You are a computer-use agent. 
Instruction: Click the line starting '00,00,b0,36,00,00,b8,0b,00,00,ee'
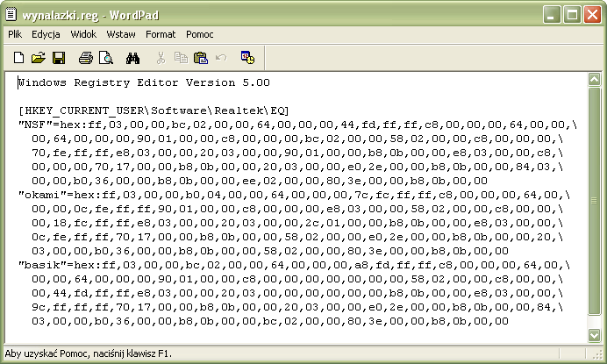click(x=260, y=181)
